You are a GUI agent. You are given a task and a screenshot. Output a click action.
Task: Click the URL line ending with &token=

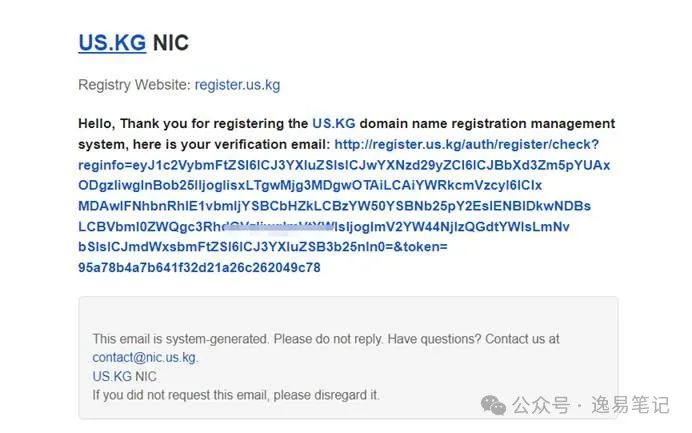click(263, 247)
